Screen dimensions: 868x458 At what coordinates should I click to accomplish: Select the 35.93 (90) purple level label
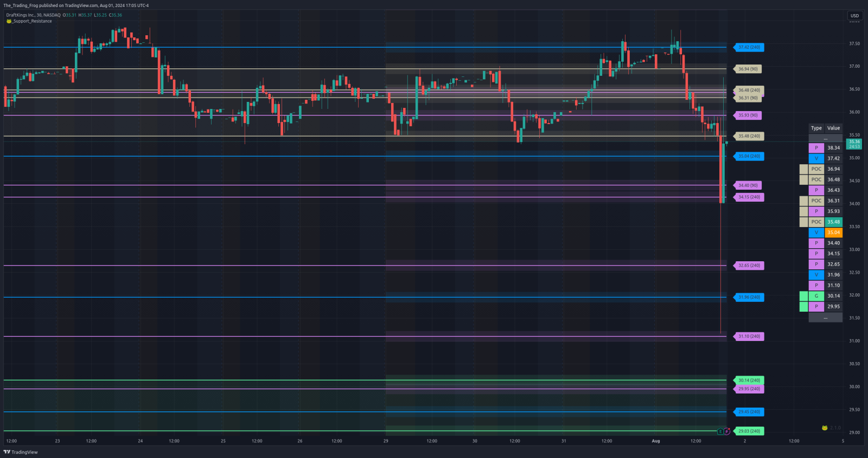748,115
